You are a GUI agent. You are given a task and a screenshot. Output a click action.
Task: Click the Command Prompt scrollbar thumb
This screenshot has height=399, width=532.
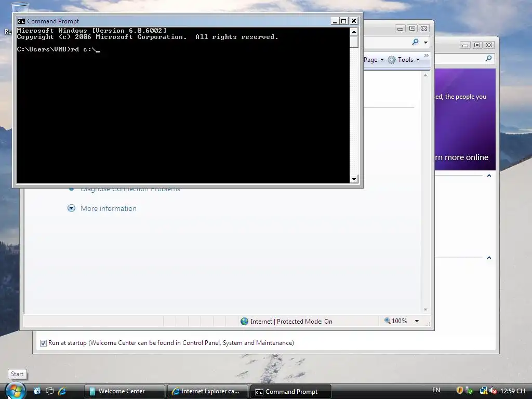pyautogui.click(x=354, y=42)
